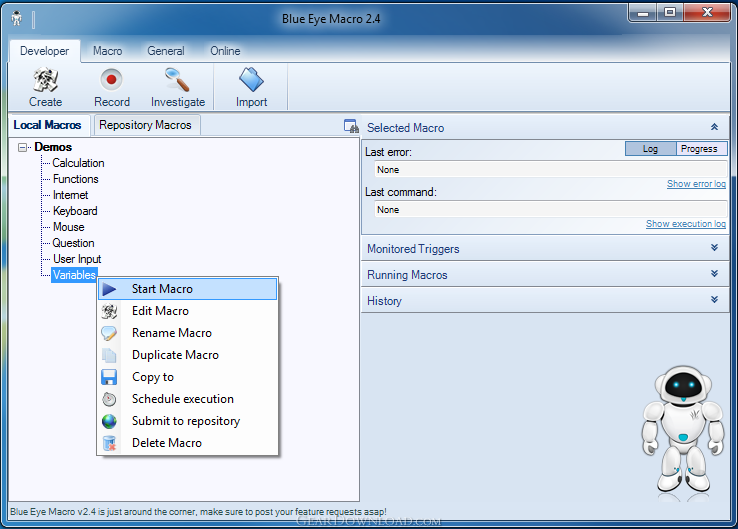Select the Functions demo macro
Viewport: 738px width, 529px height.
click(x=76, y=179)
